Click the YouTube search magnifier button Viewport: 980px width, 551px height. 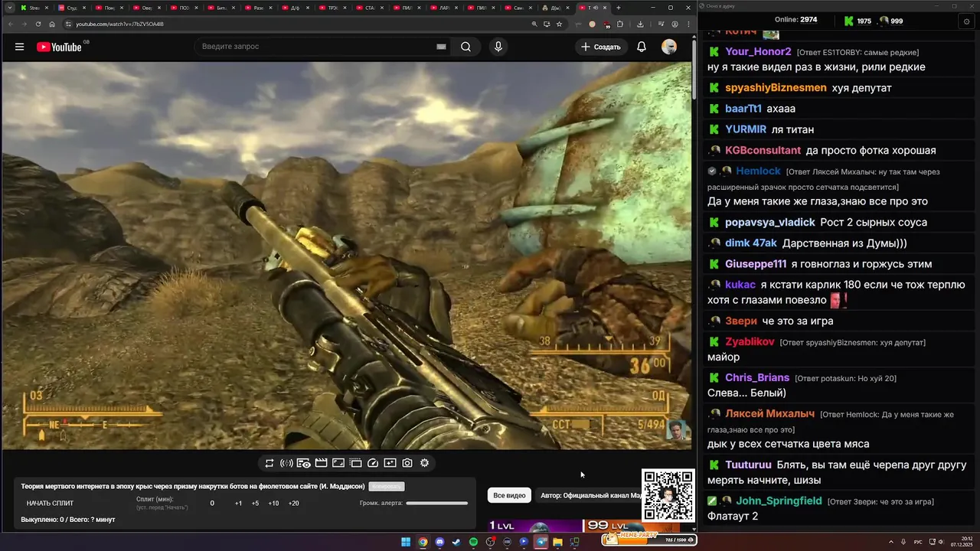[465, 47]
